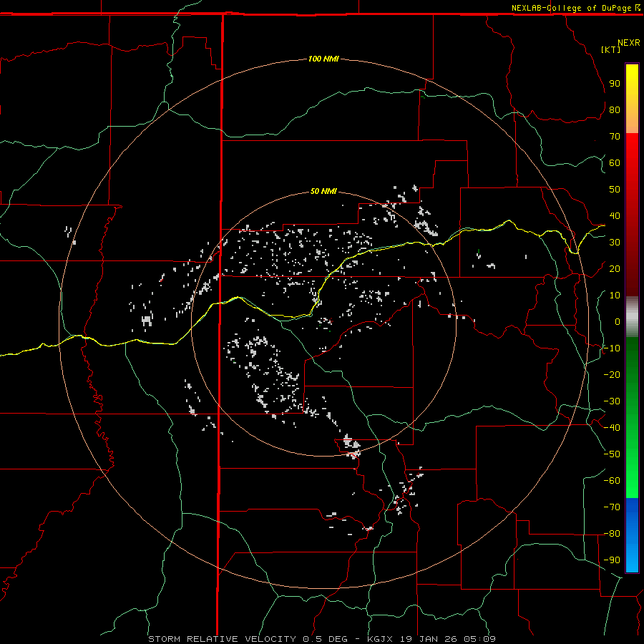Click the 100 NMI range ring label
The width and height of the screenshot is (644, 644).
pyautogui.click(x=323, y=59)
